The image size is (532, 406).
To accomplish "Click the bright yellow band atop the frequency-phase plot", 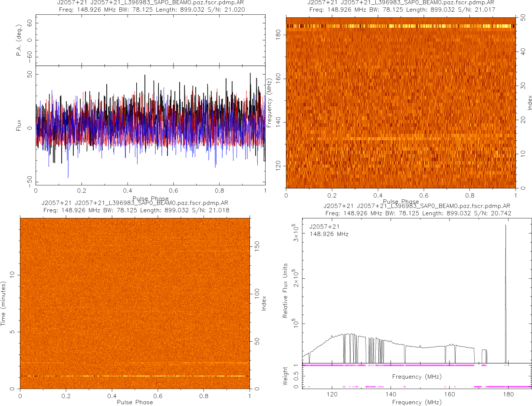I will pyautogui.click(x=401, y=26).
